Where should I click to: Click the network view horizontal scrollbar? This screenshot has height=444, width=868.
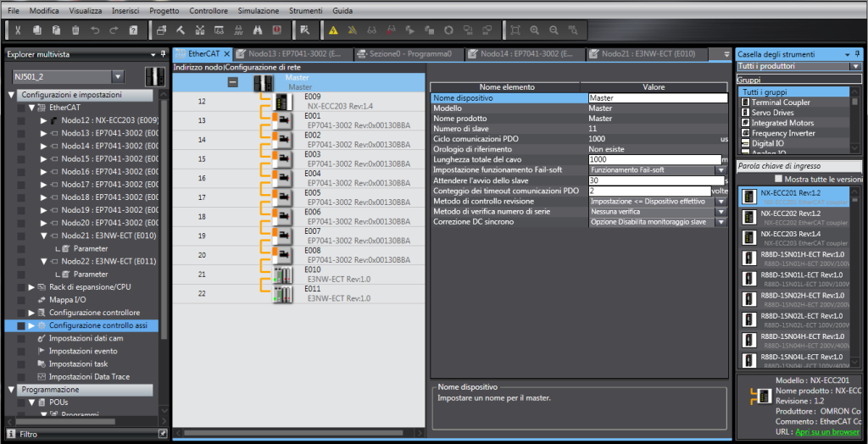coord(294,432)
